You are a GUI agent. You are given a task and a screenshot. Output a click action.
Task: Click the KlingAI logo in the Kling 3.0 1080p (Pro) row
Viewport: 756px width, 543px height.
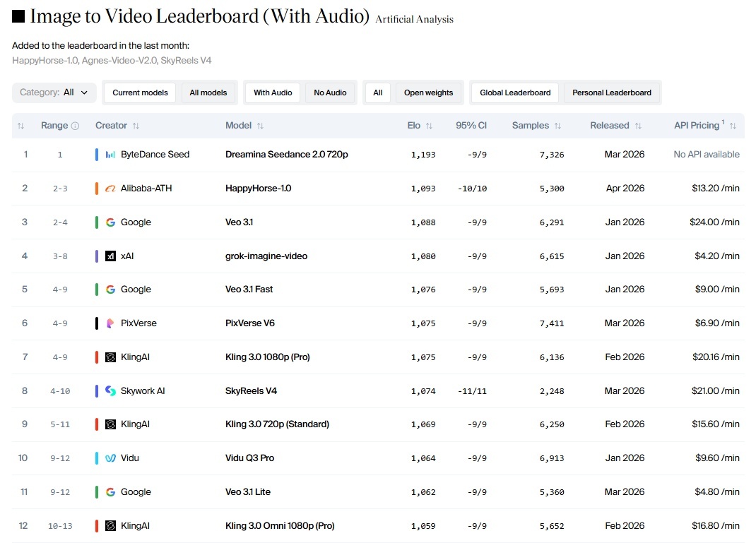pyautogui.click(x=110, y=357)
